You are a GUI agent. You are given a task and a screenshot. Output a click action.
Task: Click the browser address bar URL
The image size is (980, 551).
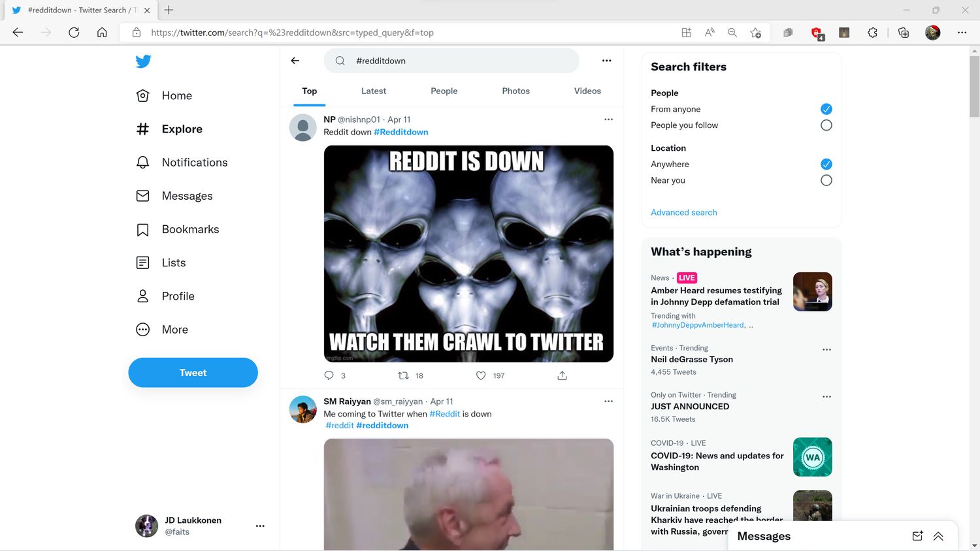292,33
